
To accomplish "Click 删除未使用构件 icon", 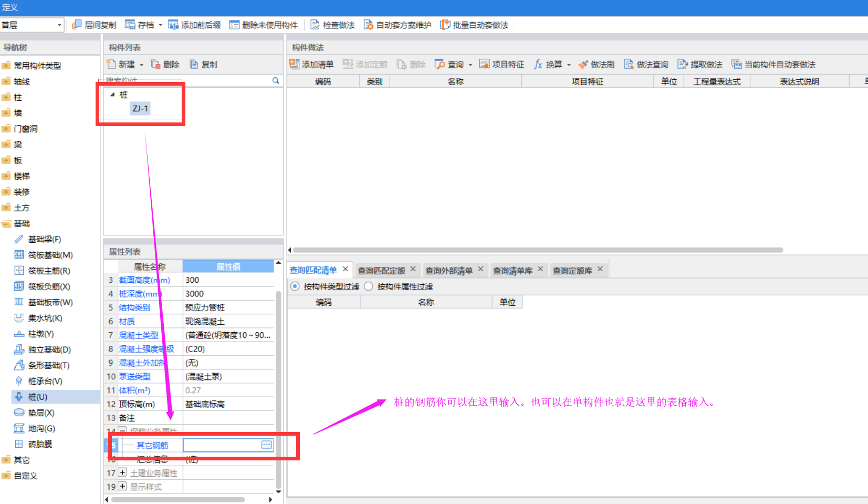I will coord(234,25).
